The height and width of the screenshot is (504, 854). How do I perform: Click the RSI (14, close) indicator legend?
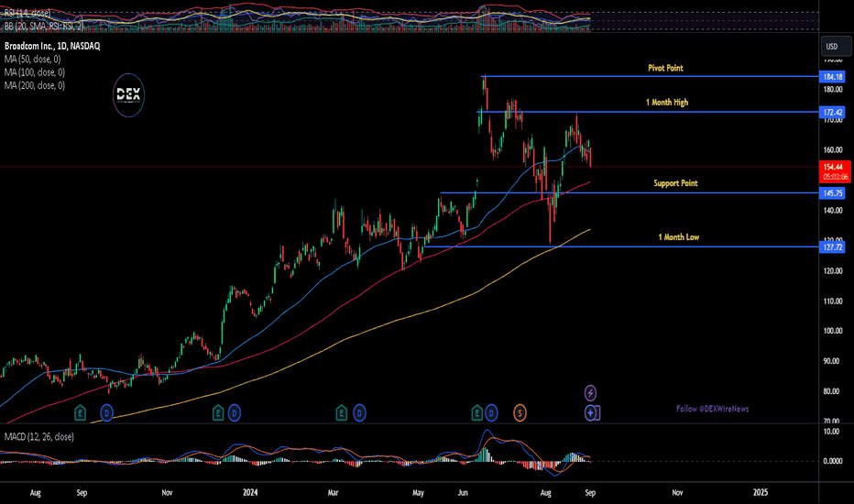click(x=27, y=13)
